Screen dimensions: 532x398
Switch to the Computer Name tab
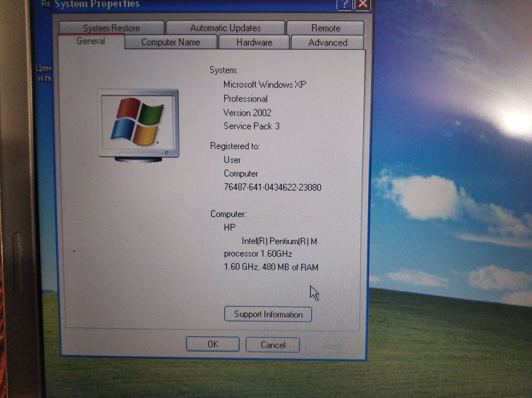pyautogui.click(x=171, y=42)
